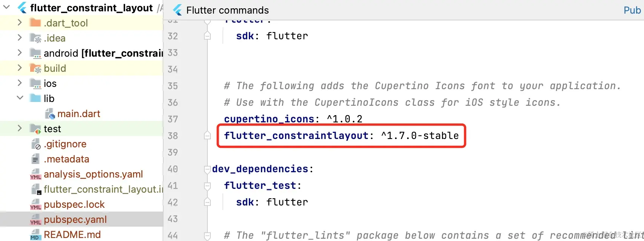The image size is (644, 241).
Task: Click the Flutter logo beside Flutter commands
Action: pyautogui.click(x=177, y=10)
